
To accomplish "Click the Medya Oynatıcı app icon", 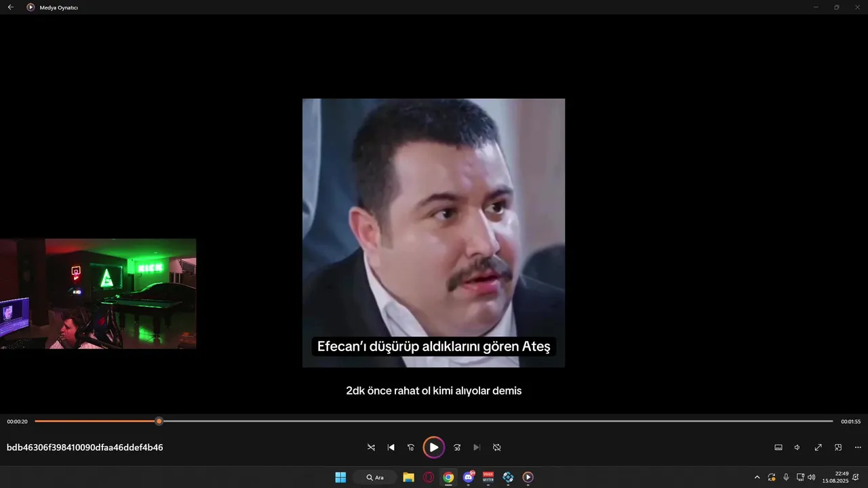I will click(x=31, y=7).
